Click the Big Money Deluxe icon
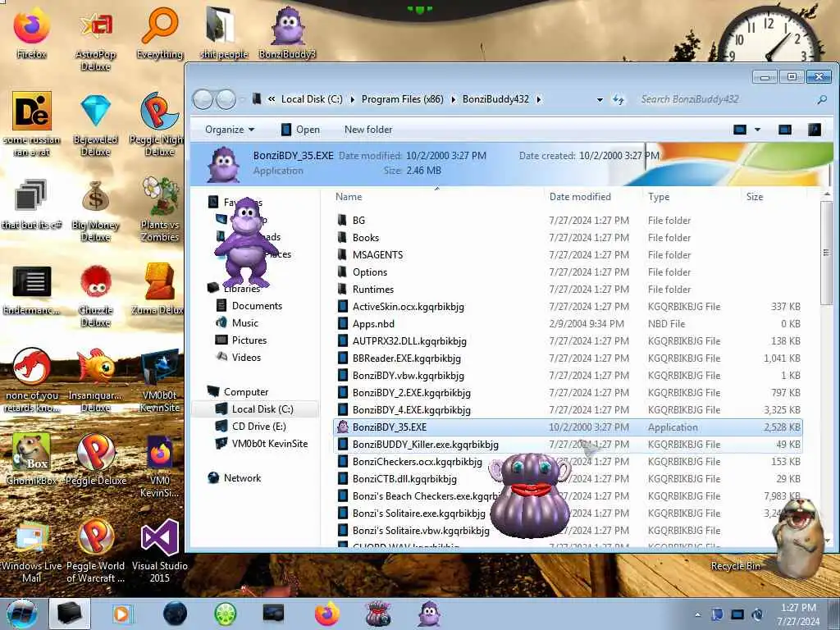Screen dimensions: 840x630 tap(96, 211)
